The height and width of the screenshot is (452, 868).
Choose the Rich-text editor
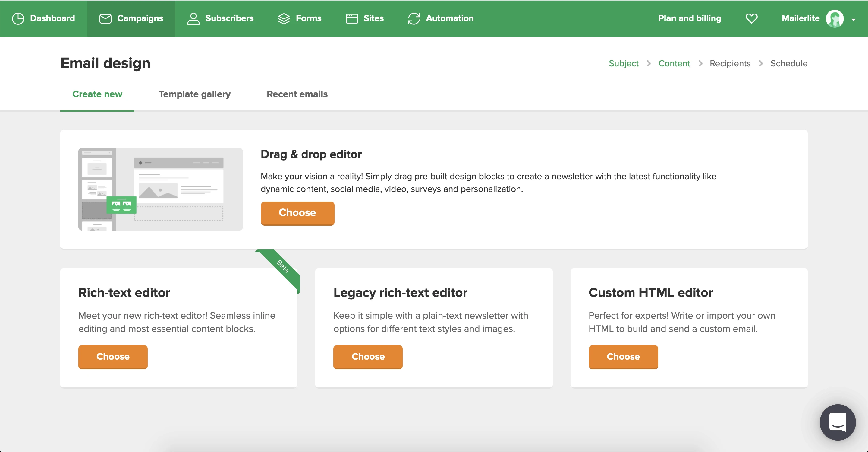tap(113, 357)
